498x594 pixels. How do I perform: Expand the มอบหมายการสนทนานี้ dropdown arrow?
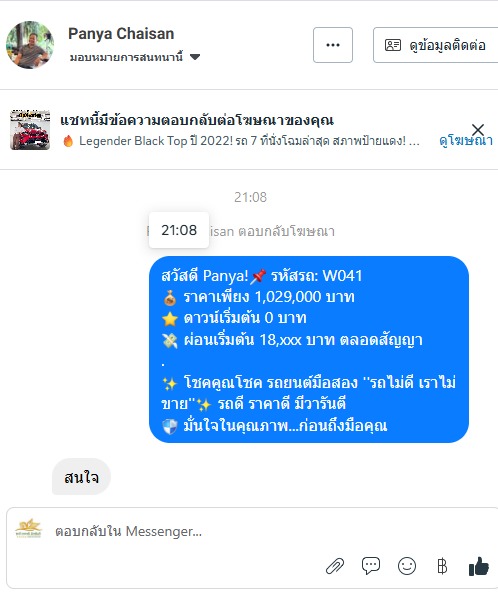click(195, 57)
